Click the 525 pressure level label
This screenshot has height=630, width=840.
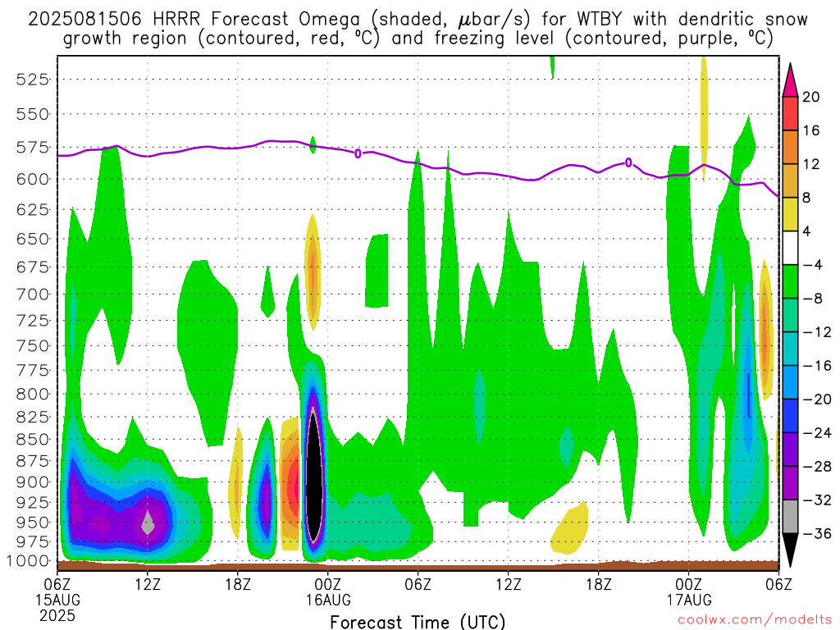coord(33,80)
